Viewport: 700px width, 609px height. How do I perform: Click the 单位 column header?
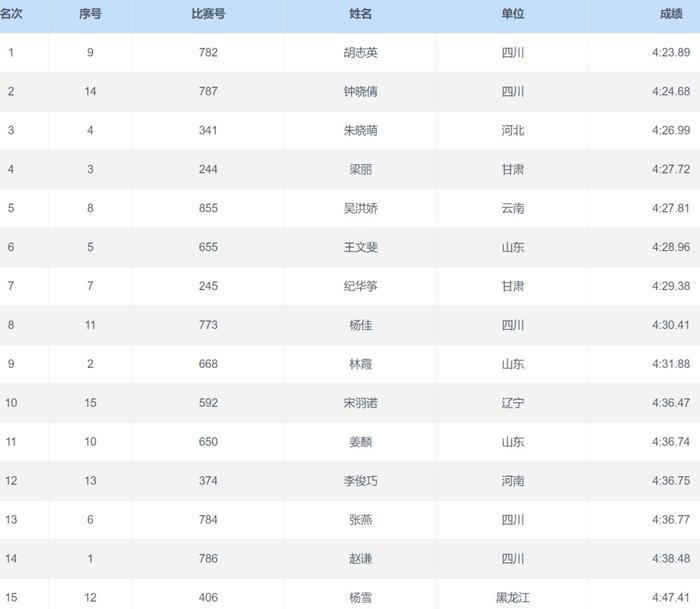[x=512, y=14]
